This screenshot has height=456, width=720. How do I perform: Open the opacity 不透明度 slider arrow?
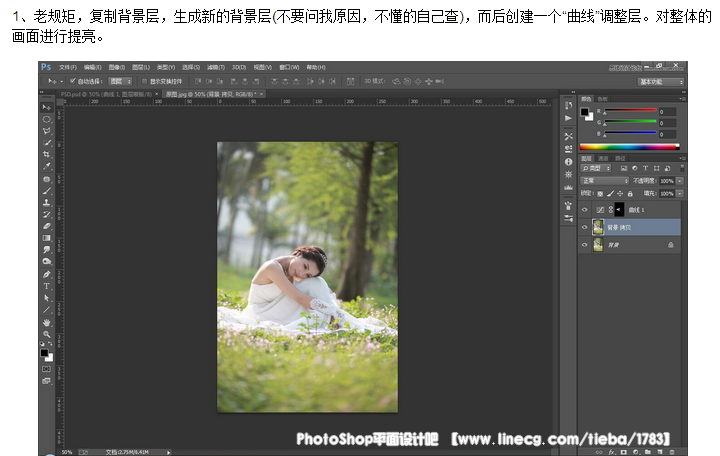click(x=680, y=181)
